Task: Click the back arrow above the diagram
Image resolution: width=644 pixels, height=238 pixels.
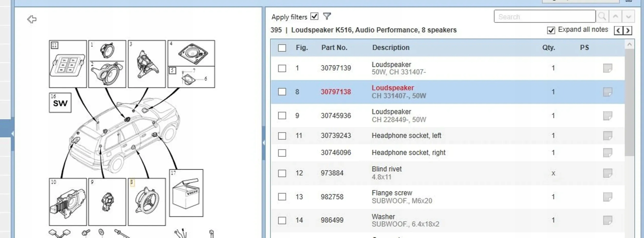Action: pyautogui.click(x=32, y=19)
